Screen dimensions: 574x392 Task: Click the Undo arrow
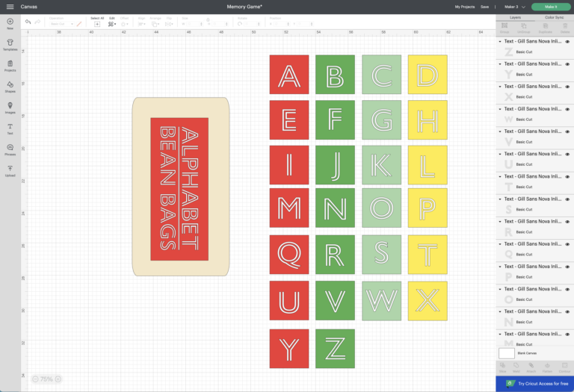[28, 22]
